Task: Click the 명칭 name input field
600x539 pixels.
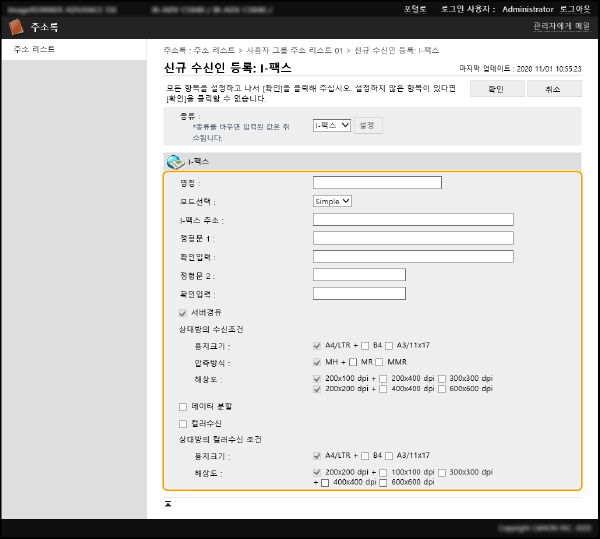Action: pos(377,183)
